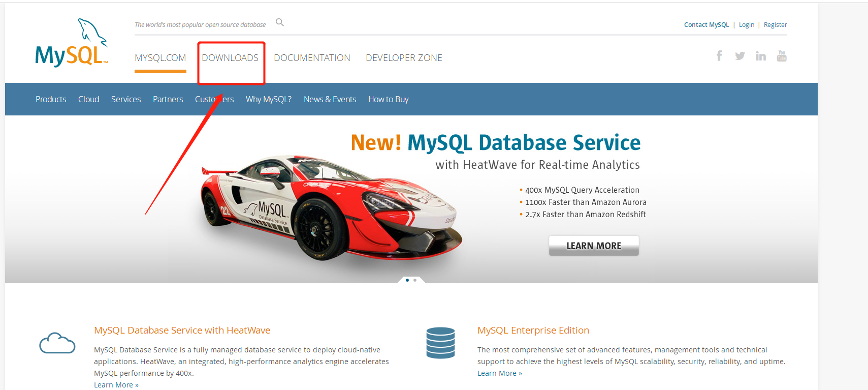Viewport: 868px width, 390px height.
Task: Open the DEVELOPER ZONE tab
Action: pos(404,58)
